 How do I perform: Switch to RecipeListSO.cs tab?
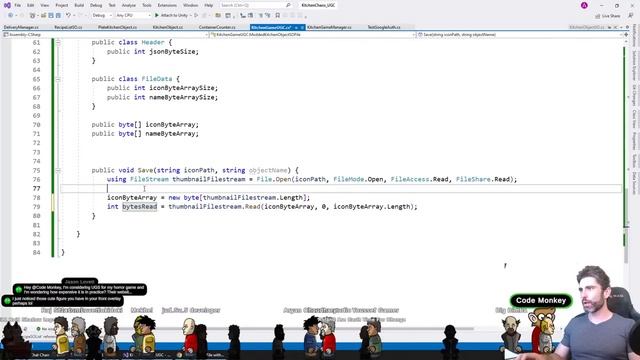coord(68,27)
